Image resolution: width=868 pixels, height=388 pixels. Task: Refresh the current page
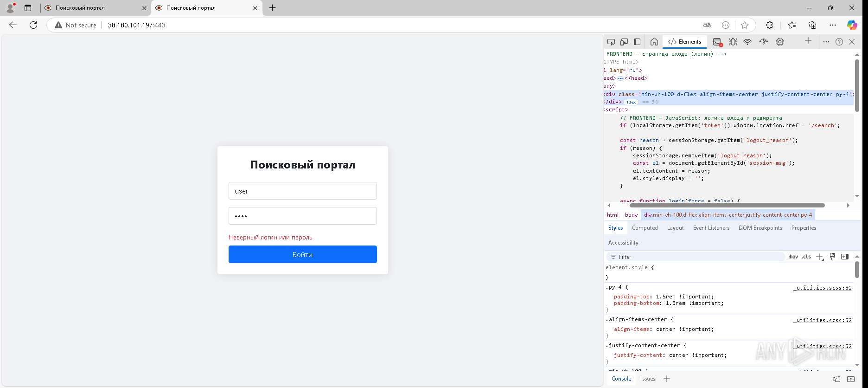click(33, 25)
